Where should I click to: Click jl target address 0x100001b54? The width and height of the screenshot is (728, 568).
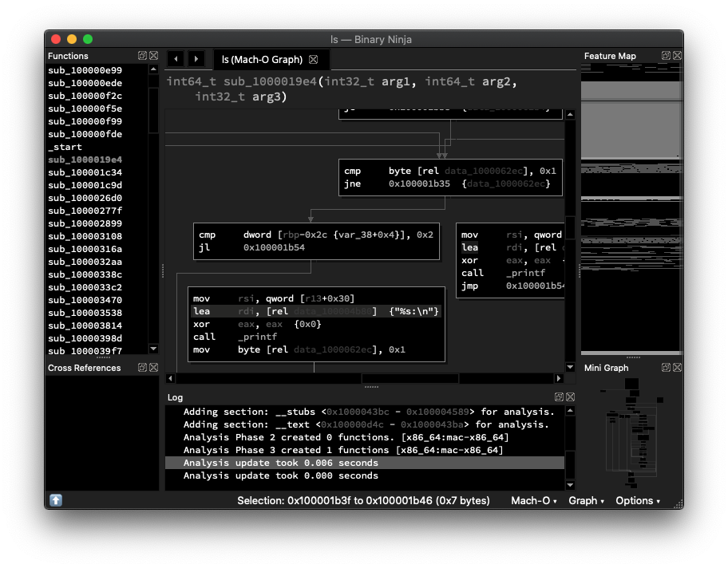click(274, 247)
